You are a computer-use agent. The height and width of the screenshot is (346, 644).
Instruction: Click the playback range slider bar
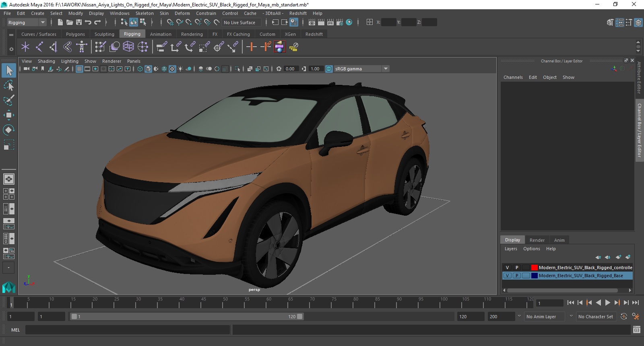187,317
